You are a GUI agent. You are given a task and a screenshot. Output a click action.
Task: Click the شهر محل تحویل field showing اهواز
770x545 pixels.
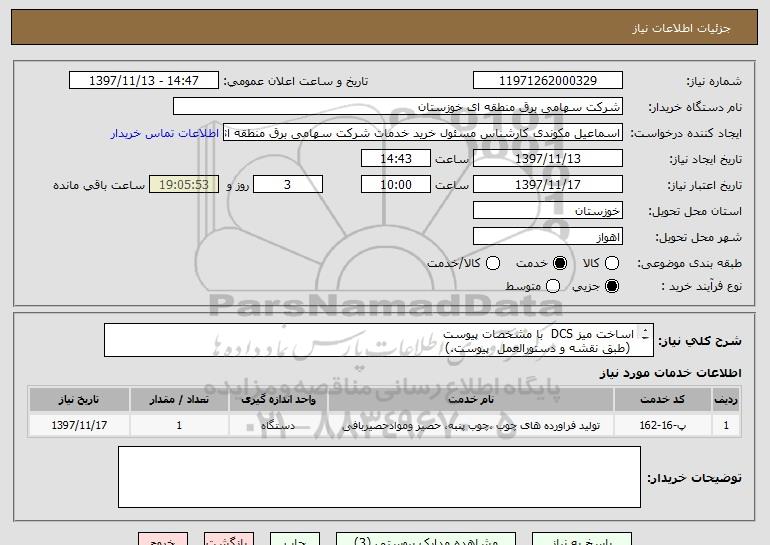pos(546,237)
